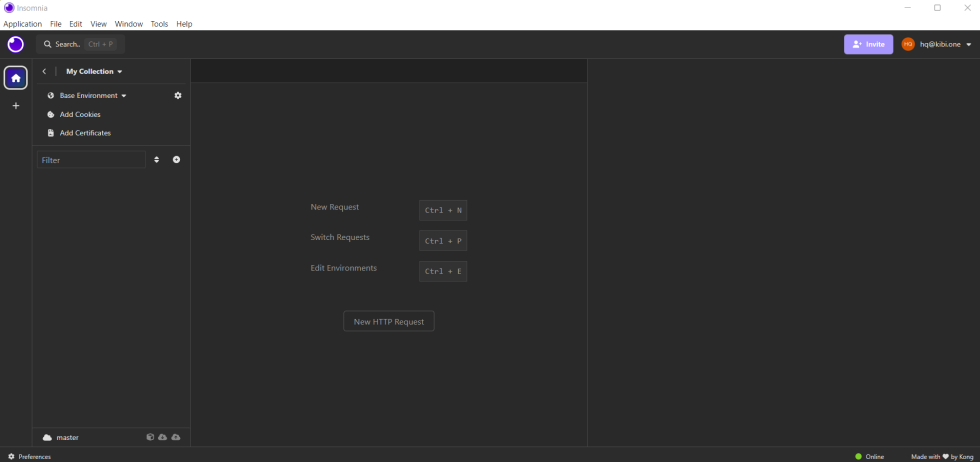
Task: Click the New HTTP Request button
Action: point(389,322)
